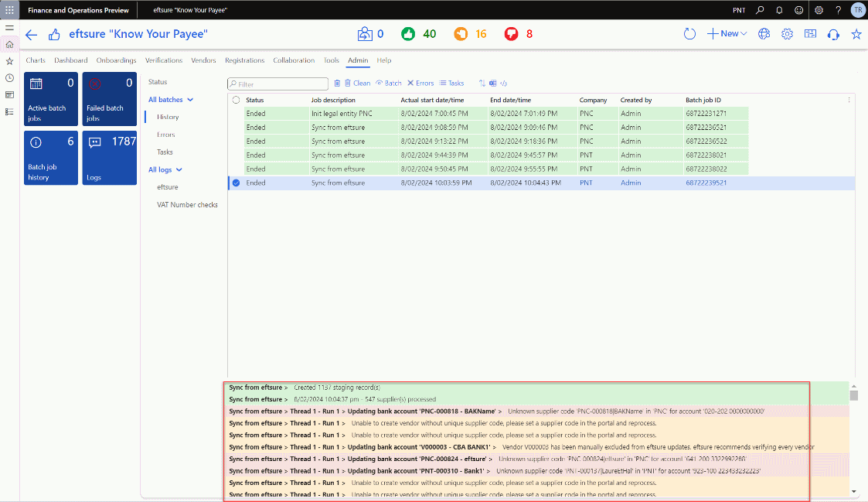Open the Home icon in sidebar
The width and height of the screenshot is (868, 502).
pyautogui.click(x=9, y=44)
